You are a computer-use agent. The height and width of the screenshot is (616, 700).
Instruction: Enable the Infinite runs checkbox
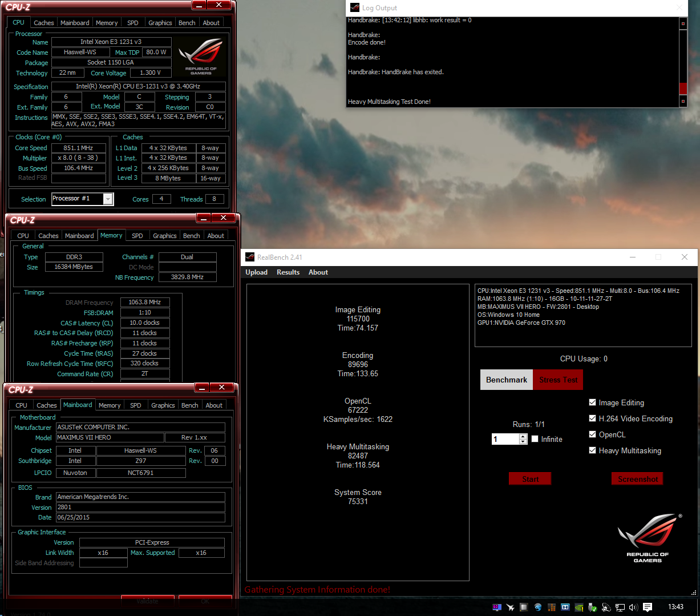pos(535,439)
